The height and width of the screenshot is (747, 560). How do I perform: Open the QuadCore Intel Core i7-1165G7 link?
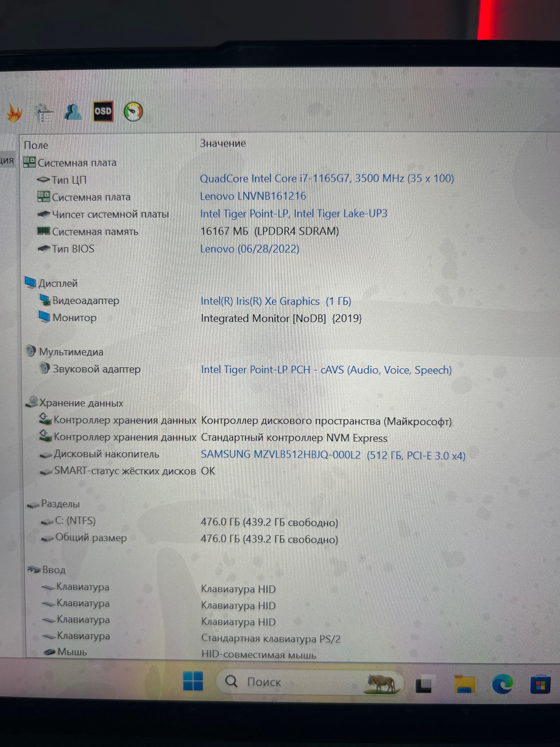pos(327,178)
